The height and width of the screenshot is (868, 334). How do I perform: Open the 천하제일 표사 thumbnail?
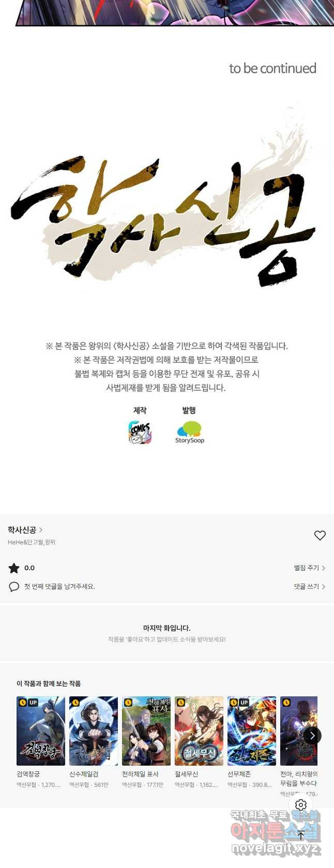[146, 731]
